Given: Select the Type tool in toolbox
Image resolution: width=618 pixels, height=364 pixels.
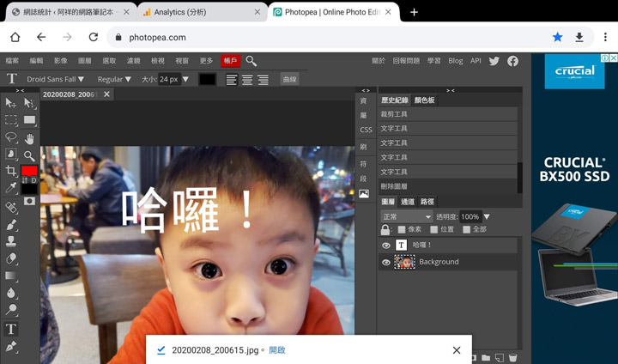Looking at the screenshot, I should [10, 329].
